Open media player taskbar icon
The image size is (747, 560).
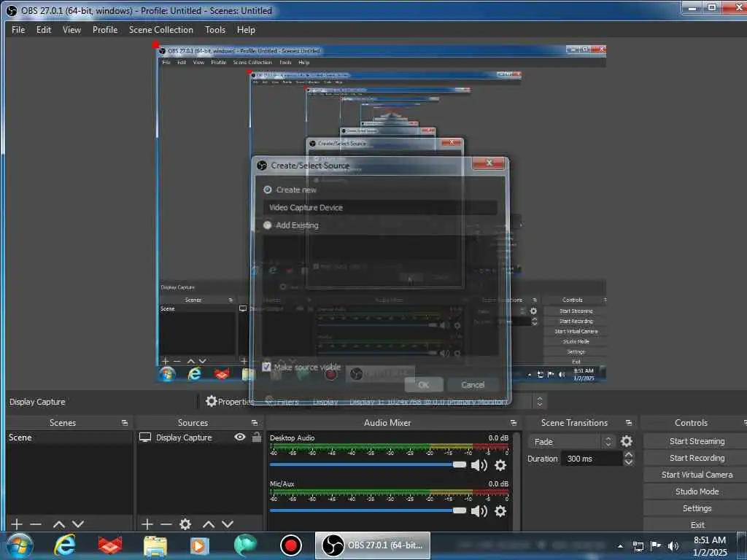pos(200,546)
